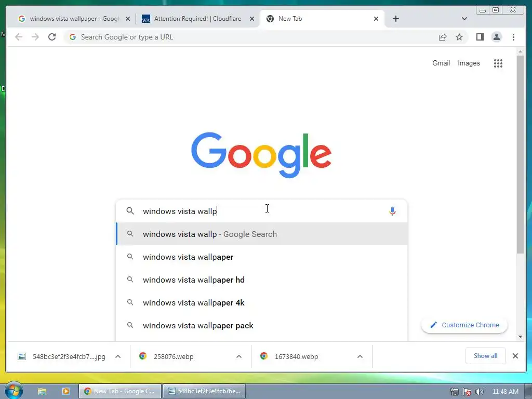532x399 pixels.
Task: Click Show all downloads
Action: click(x=486, y=356)
